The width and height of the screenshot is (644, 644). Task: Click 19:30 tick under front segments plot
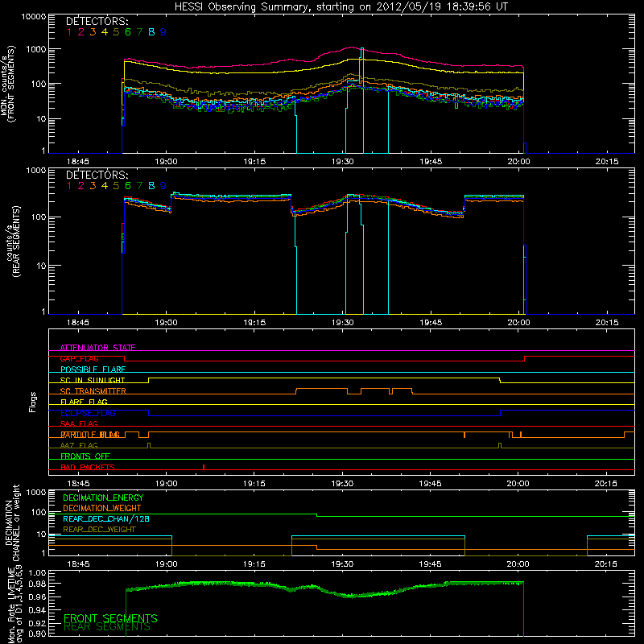tap(343, 162)
